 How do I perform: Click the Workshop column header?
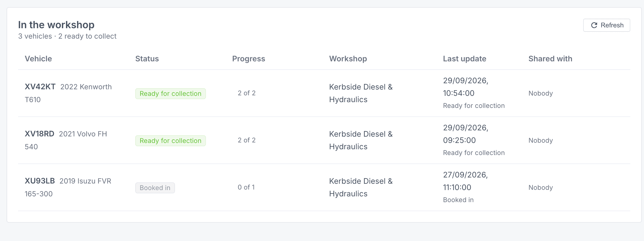(x=348, y=59)
